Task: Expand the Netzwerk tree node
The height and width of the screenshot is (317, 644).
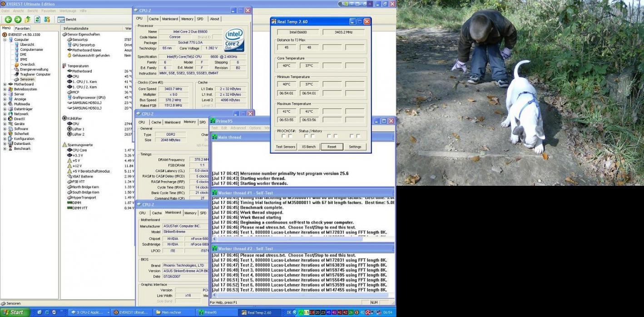Action: [5, 114]
